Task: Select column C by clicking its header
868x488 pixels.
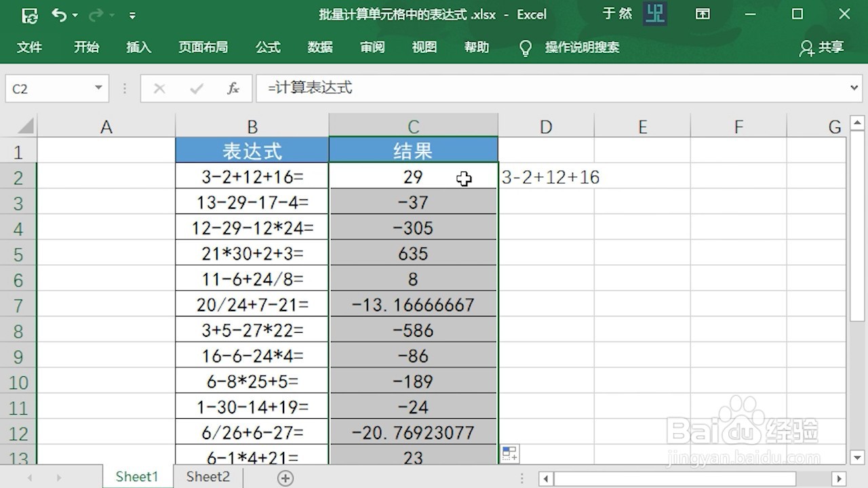Action: [413, 126]
